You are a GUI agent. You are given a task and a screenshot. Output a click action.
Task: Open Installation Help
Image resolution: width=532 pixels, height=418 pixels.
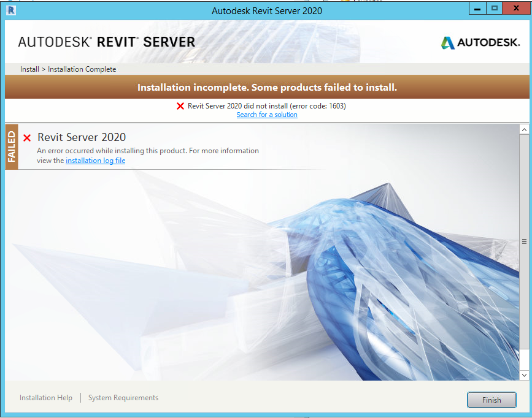point(45,397)
